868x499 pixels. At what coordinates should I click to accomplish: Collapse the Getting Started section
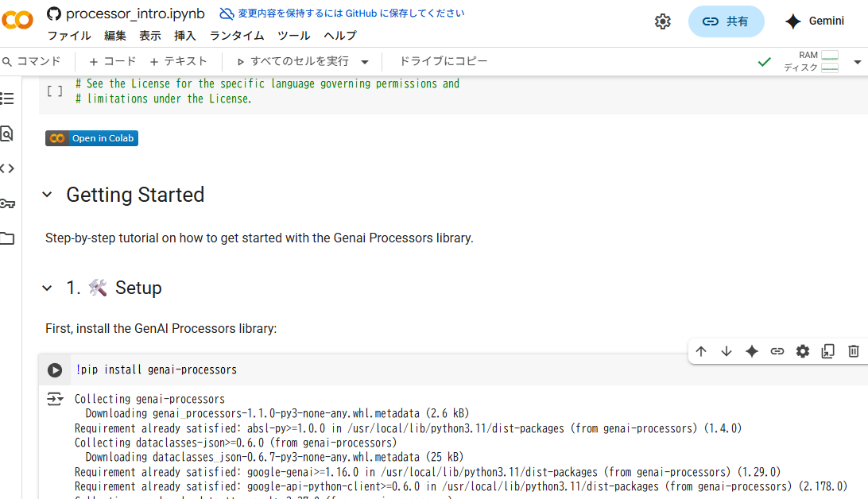[x=47, y=195]
